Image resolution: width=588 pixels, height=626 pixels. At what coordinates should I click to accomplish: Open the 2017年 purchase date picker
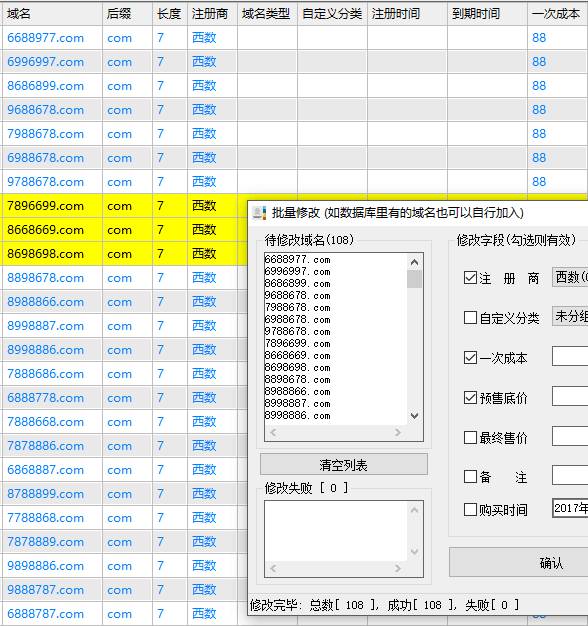tap(570, 508)
